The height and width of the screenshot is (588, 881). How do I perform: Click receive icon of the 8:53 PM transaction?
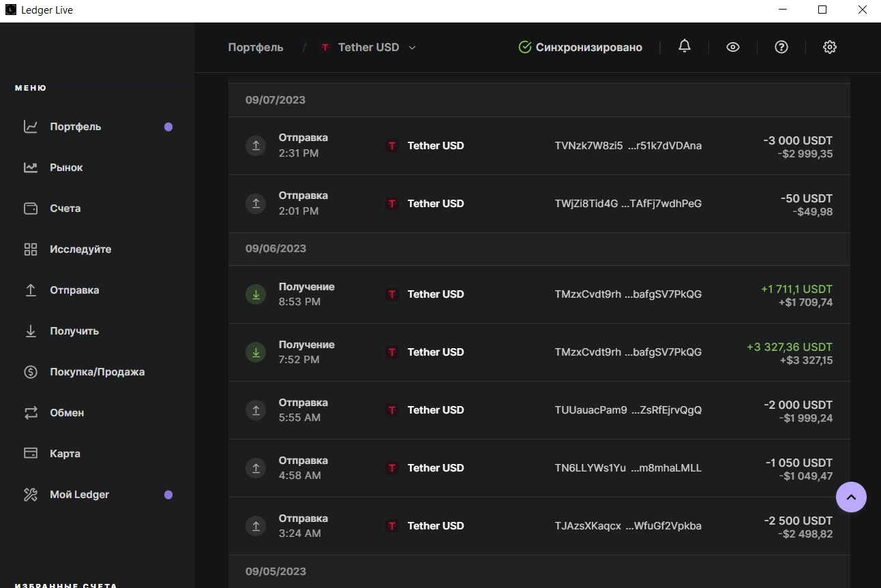point(256,294)
